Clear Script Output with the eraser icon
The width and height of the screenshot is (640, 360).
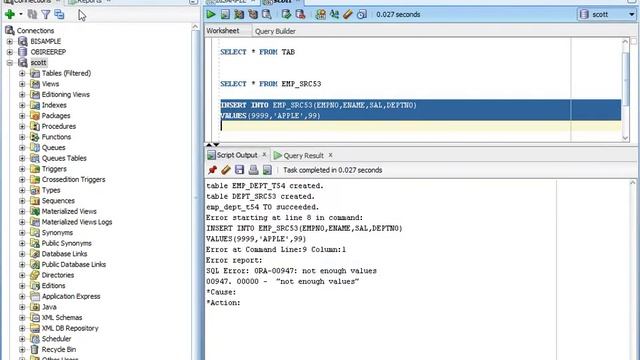(x=226, y=170)
